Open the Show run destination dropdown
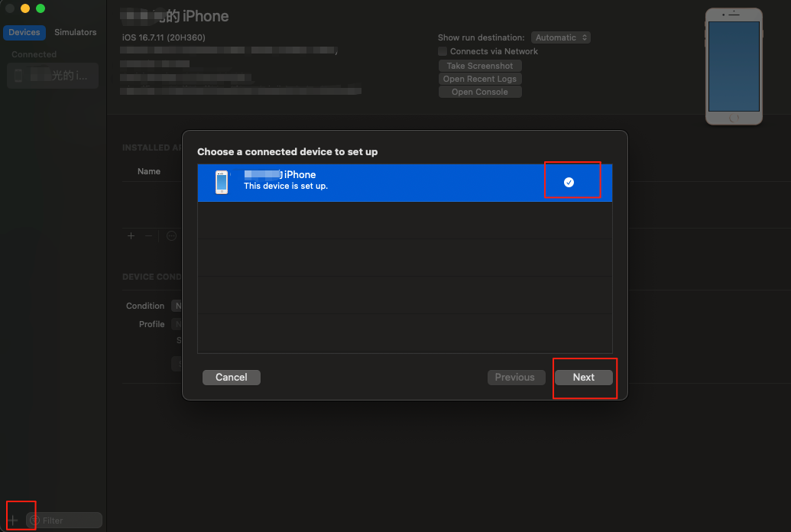791x532 pixels. 561,37
